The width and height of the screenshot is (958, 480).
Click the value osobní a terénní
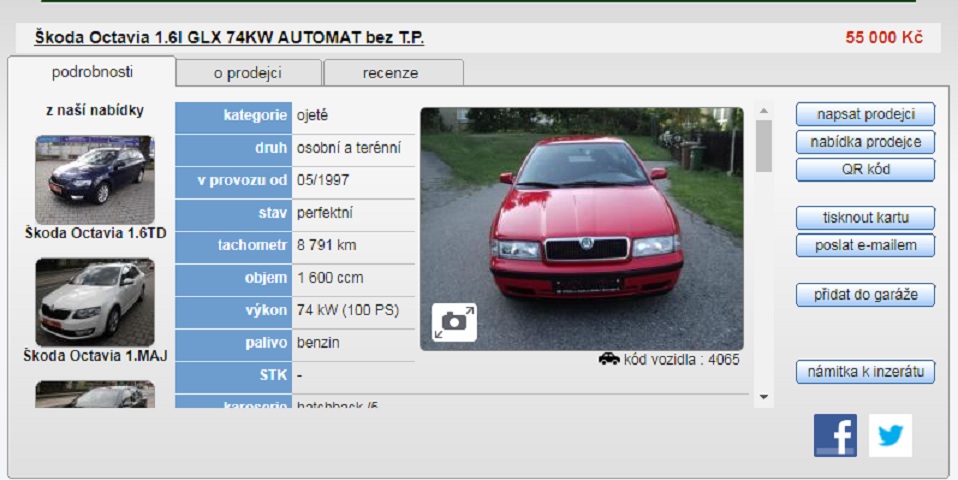pos(349,148)
